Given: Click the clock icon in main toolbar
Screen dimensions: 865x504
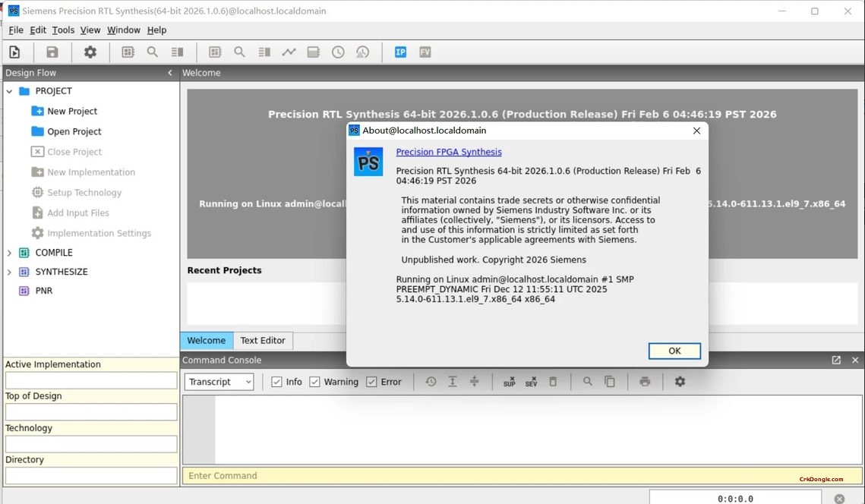Looking at the screenshot, I should pos(338,52).
